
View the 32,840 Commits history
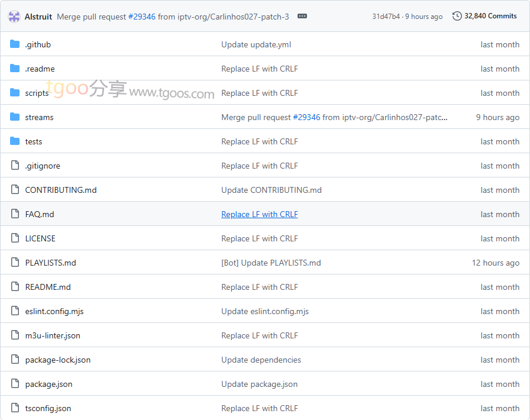[490, 16]
